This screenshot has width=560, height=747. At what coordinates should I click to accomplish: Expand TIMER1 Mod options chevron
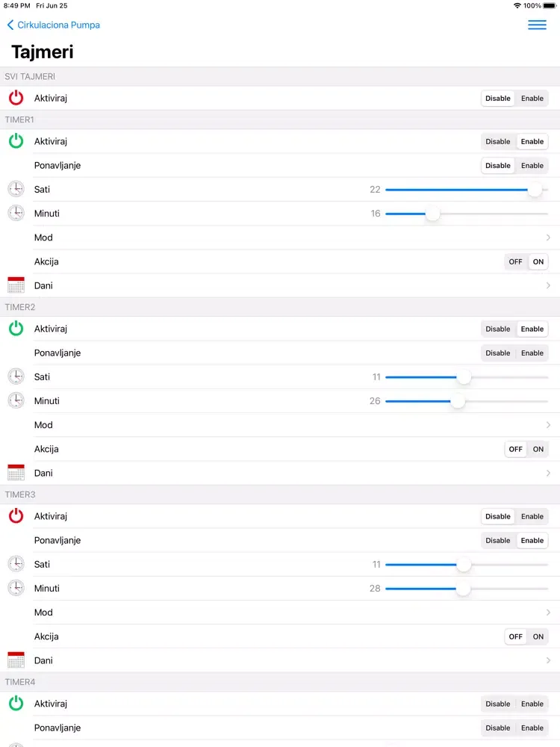click(x=548, y=238)
